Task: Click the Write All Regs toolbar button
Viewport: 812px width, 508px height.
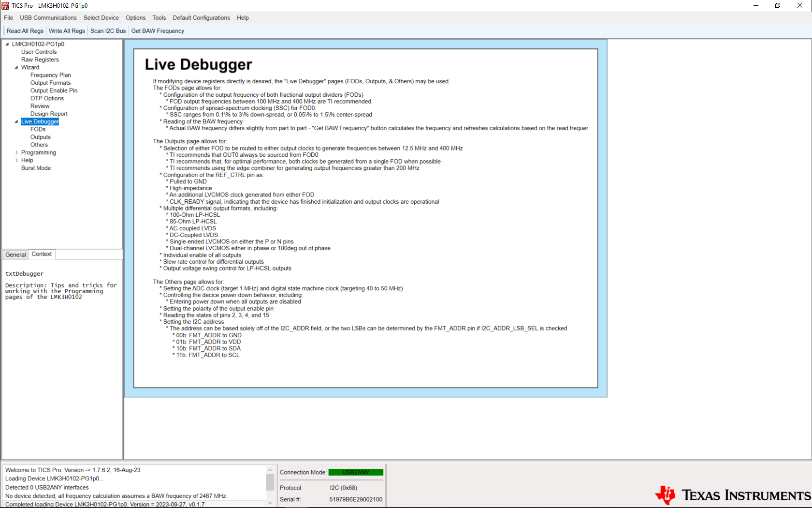Action: [67, 30]
